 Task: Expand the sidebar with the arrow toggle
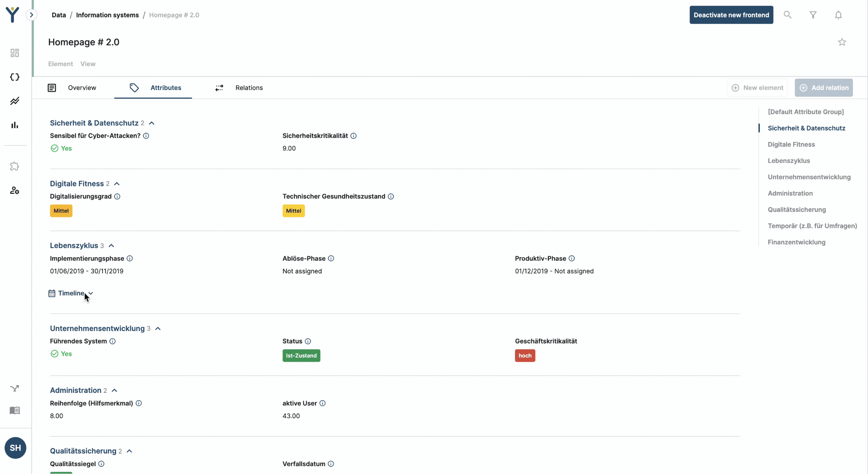pyautogui.click(x=32, y=15)
